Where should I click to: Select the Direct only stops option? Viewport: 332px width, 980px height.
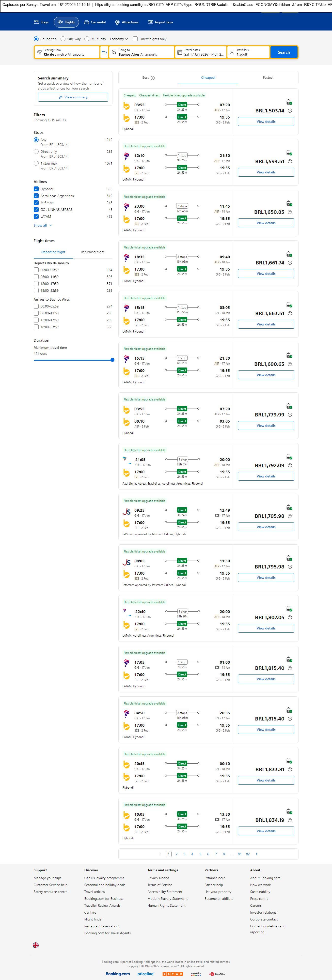(x=36, y=152)
